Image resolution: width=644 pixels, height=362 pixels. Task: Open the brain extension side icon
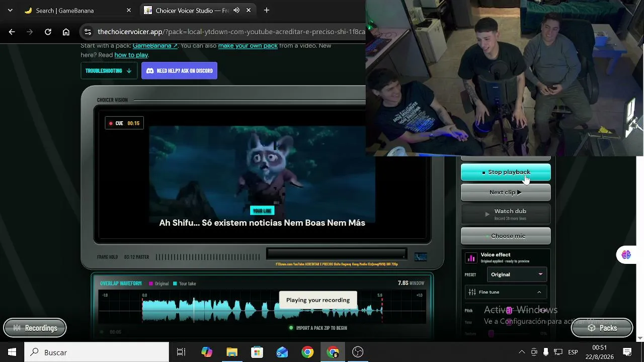coord(626,255)
